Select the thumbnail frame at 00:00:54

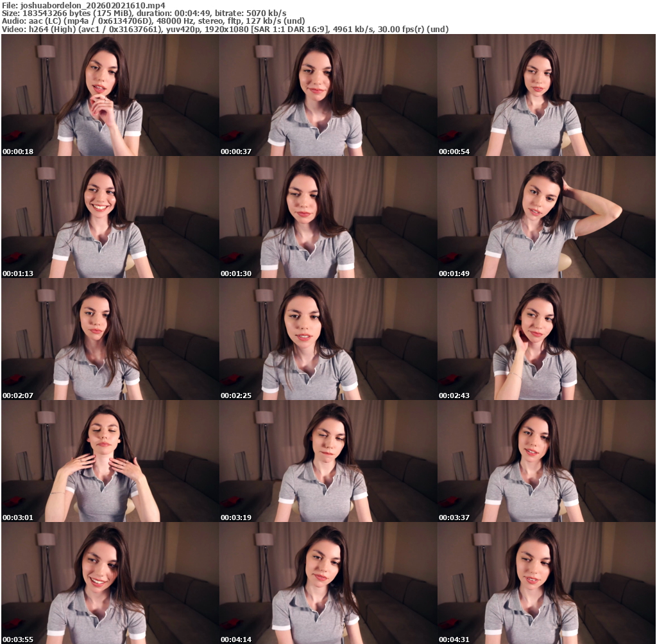[x=547, y=95]
